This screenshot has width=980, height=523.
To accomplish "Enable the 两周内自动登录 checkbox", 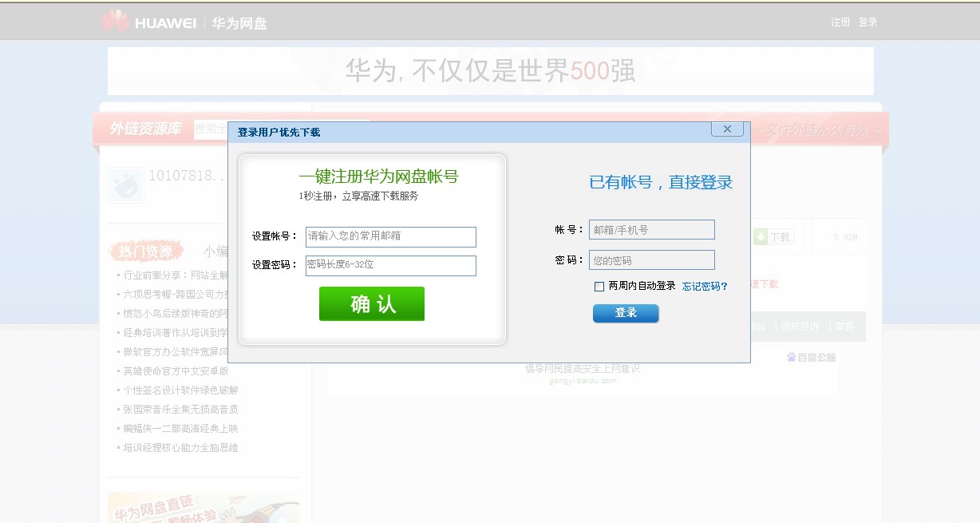I will coord(599,287).
